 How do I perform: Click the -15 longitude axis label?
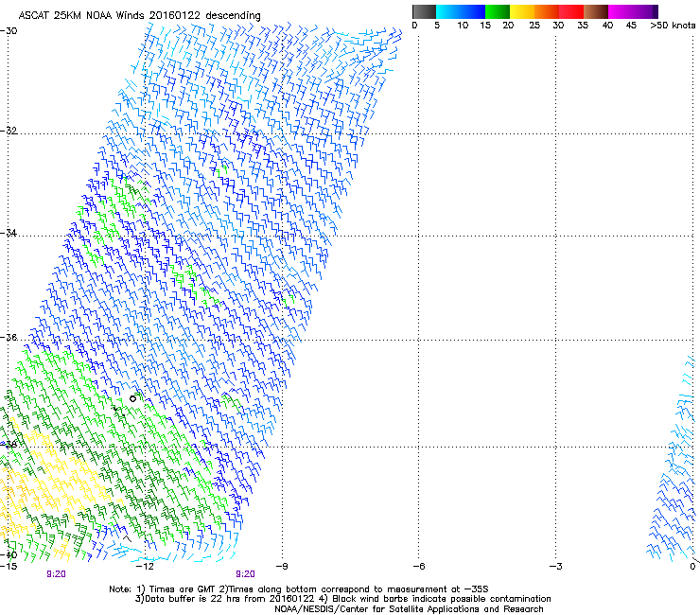coord(9,567)
